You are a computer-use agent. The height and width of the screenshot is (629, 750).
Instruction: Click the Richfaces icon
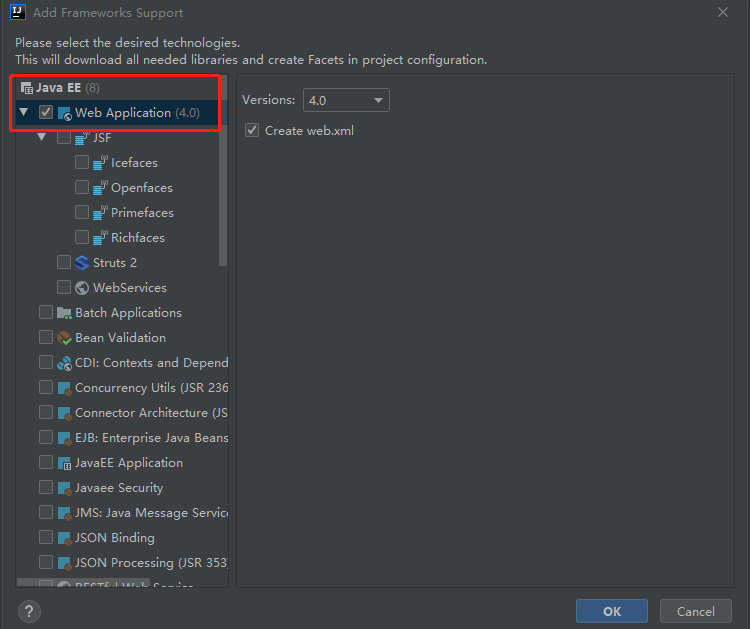point(100,238)
